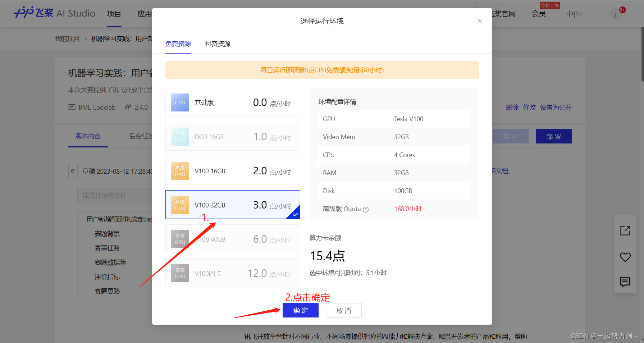Open the 项目 menu in the top navigation
The image size is (644, 343).
[114, 14]
